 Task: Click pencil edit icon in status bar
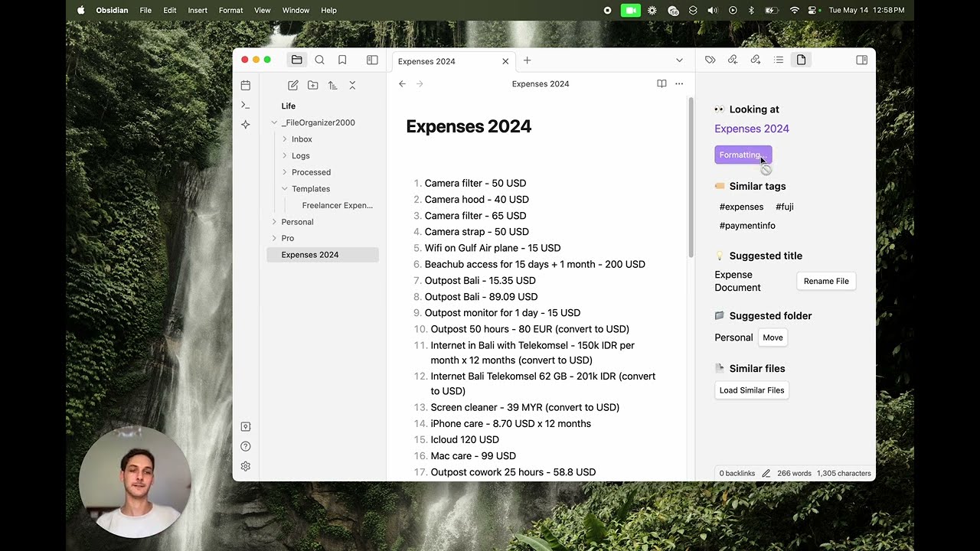click(766, 473)
